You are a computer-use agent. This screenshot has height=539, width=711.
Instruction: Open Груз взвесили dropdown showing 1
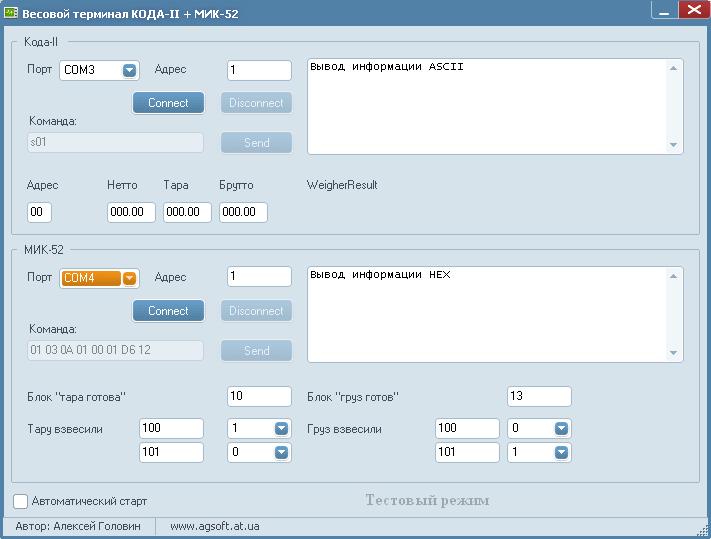click(x=561, y=452)
